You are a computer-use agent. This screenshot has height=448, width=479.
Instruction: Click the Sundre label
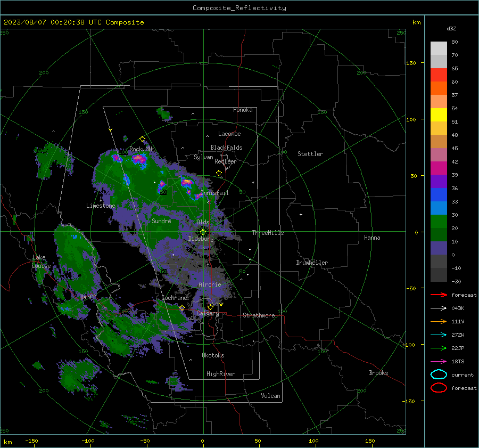161,221
